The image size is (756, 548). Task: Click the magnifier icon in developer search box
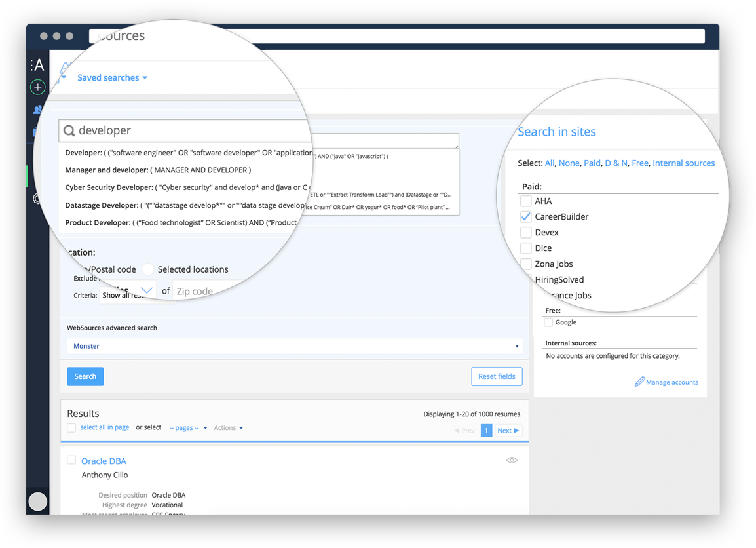(x=69, y=131)
